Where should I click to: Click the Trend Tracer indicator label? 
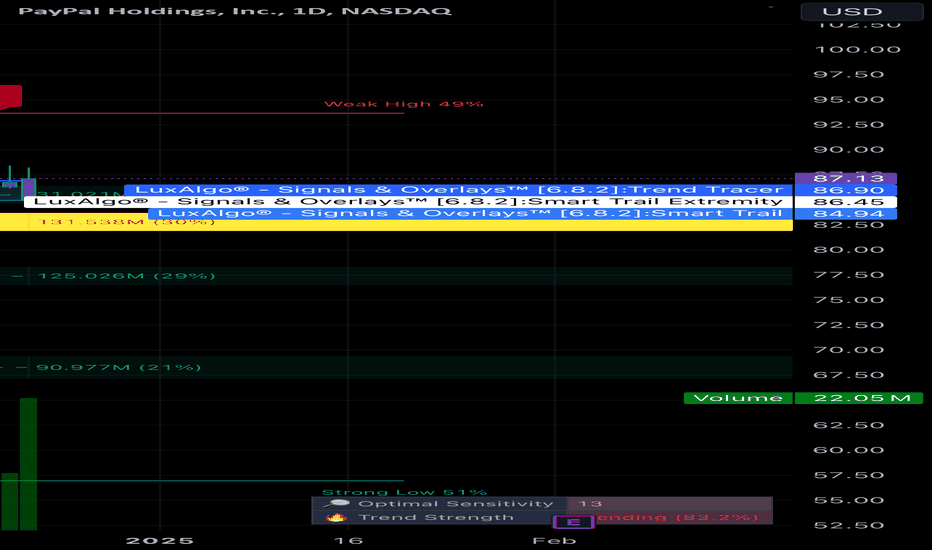pos(458,190)
